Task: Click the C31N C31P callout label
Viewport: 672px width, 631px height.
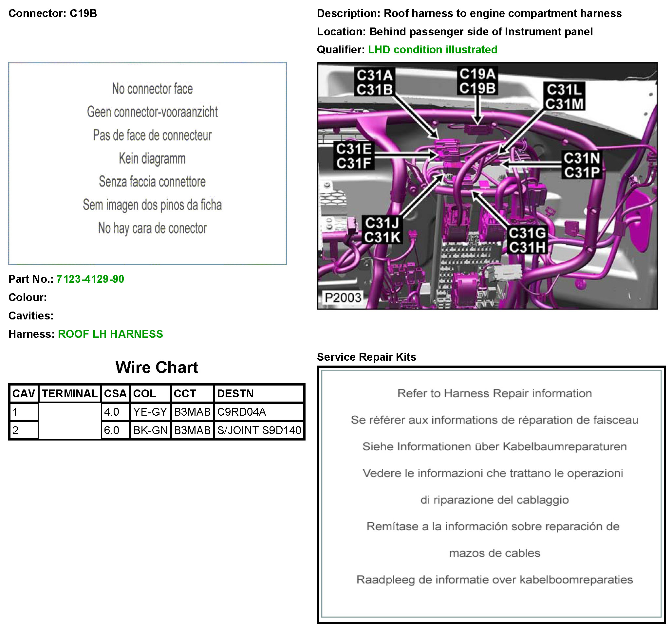Action: (x=582, y=165)
